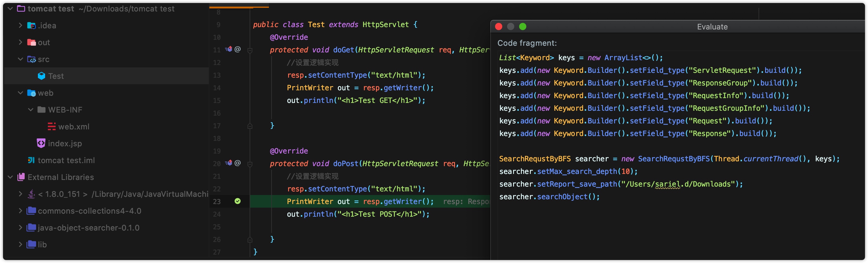The image size is (868, 263).
Task: Collapse the tomcat test project root
Action: coord(10,8)
